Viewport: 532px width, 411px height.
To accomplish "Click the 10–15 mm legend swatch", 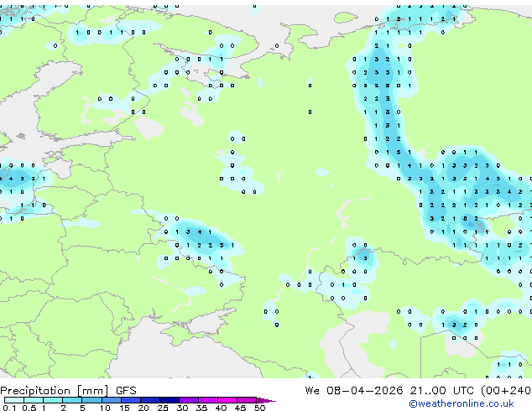I will pos(111,400).
